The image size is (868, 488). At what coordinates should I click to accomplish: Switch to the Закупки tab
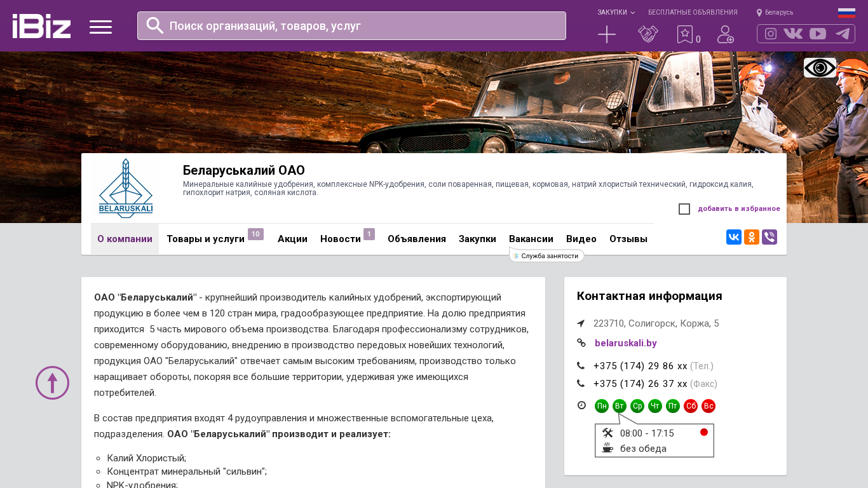(x=477, y=239)
